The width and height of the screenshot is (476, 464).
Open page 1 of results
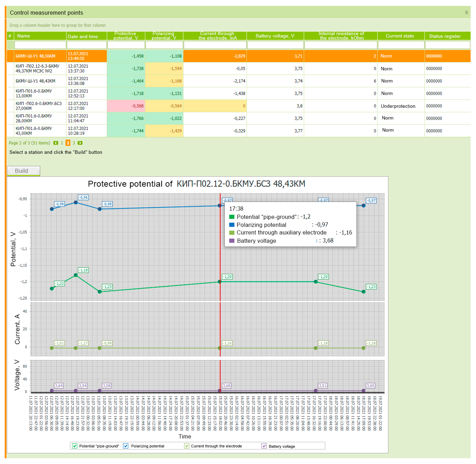pyautogui.click(x=62, y=143)
